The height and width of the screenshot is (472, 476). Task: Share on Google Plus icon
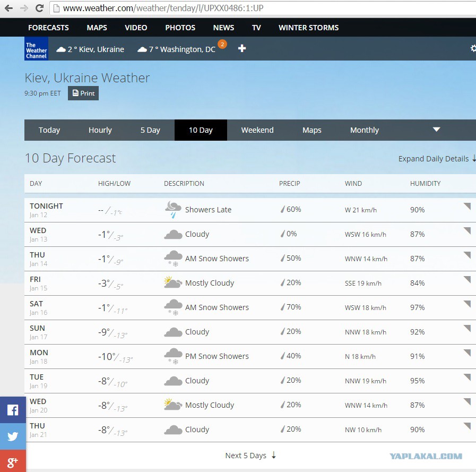[13, 462]
